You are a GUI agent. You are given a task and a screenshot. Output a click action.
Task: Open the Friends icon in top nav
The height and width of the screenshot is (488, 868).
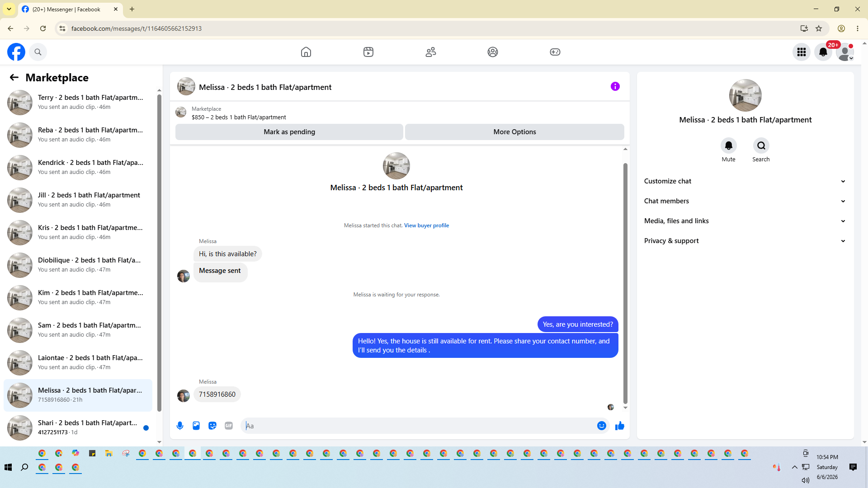pos(431,52)
